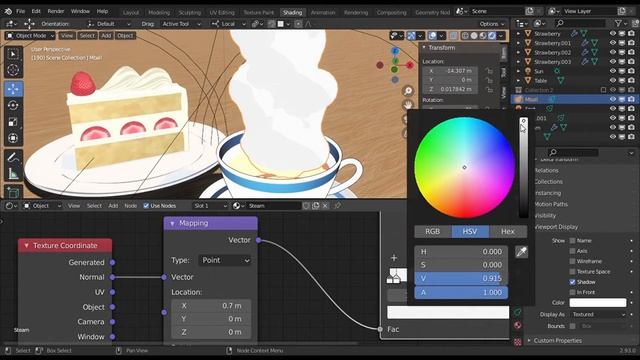Viewport: 640px width, 360px height.
Task: Switch to solid viewport shading
Action: click(474, 36)
